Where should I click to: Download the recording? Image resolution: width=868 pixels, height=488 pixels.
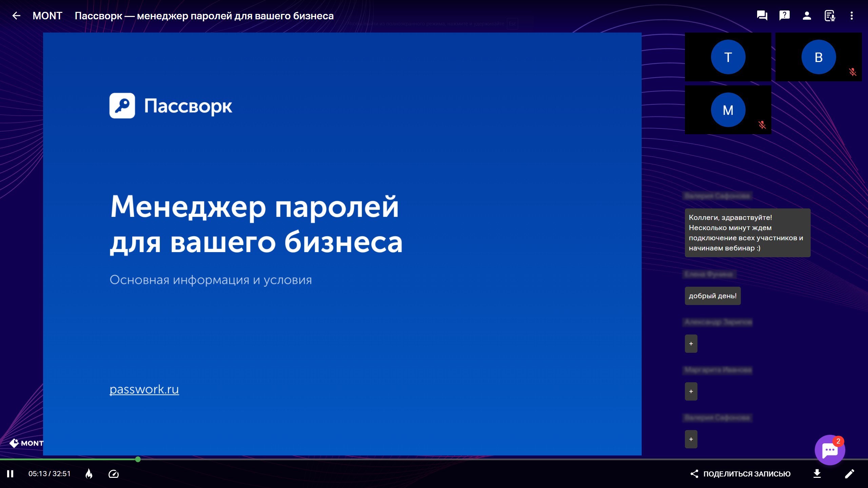click(817, 474)
